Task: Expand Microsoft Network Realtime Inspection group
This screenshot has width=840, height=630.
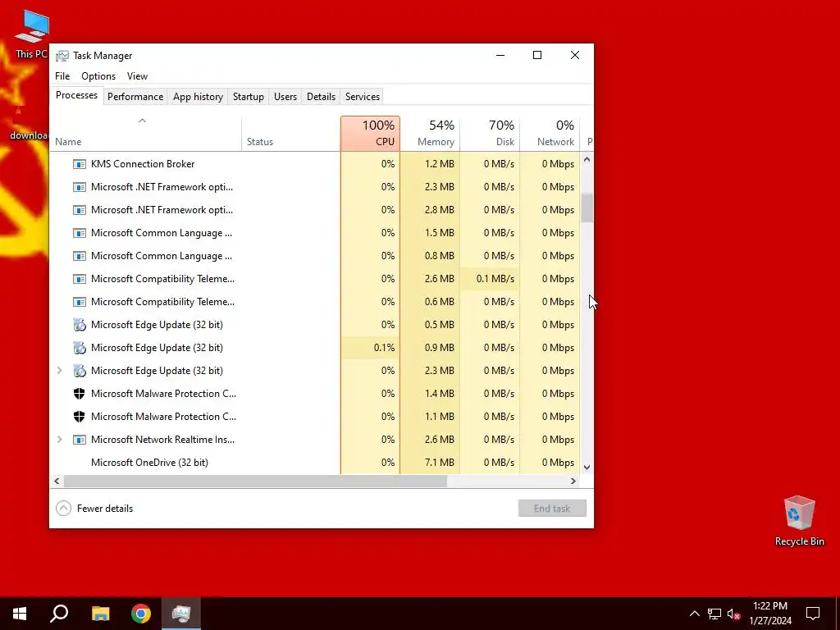Action: 59,440
